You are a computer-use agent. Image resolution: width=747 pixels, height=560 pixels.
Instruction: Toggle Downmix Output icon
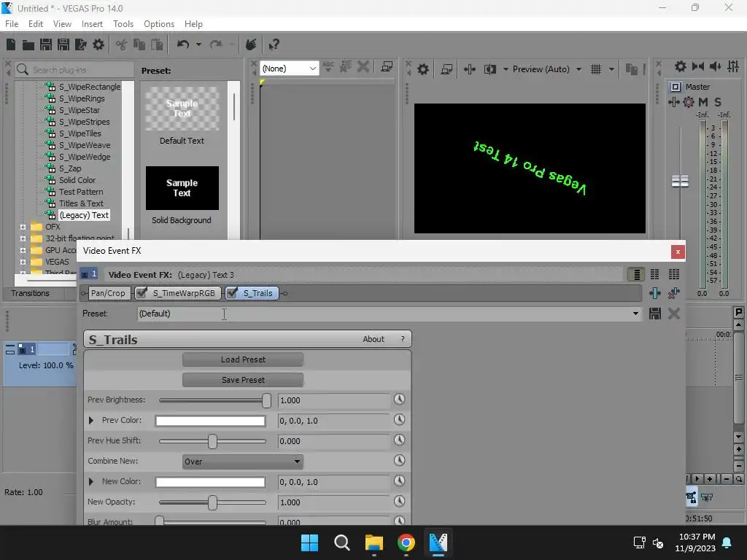pos(698,66)
